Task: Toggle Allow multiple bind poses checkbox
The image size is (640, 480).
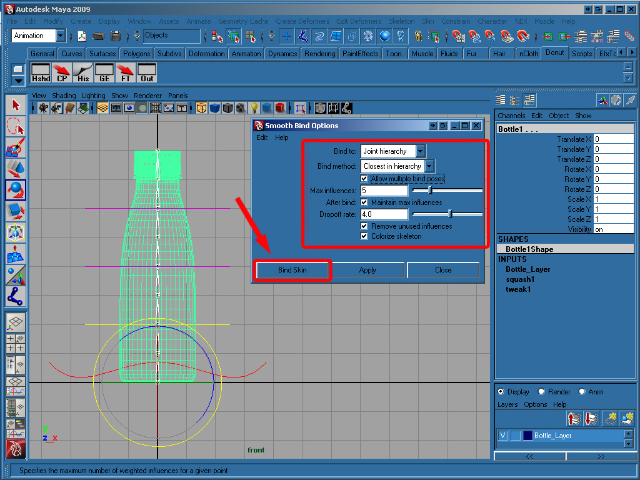Action: click(x=364, y=178)
